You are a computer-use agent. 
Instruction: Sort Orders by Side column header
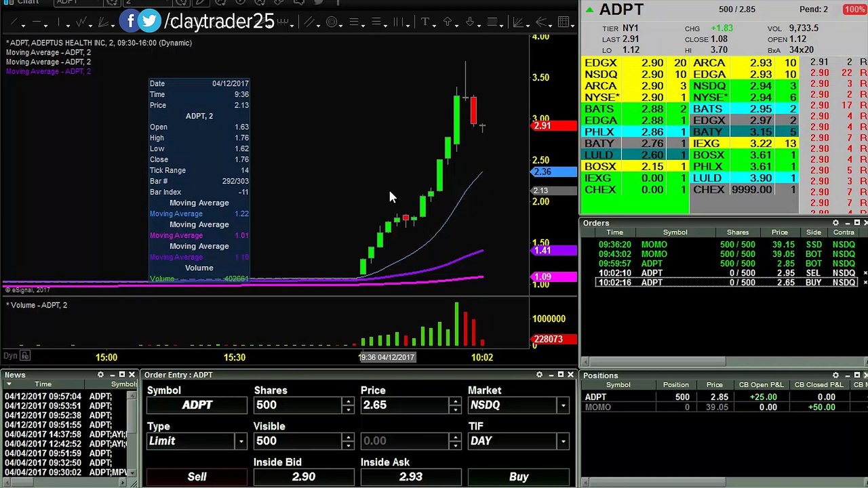813,232
